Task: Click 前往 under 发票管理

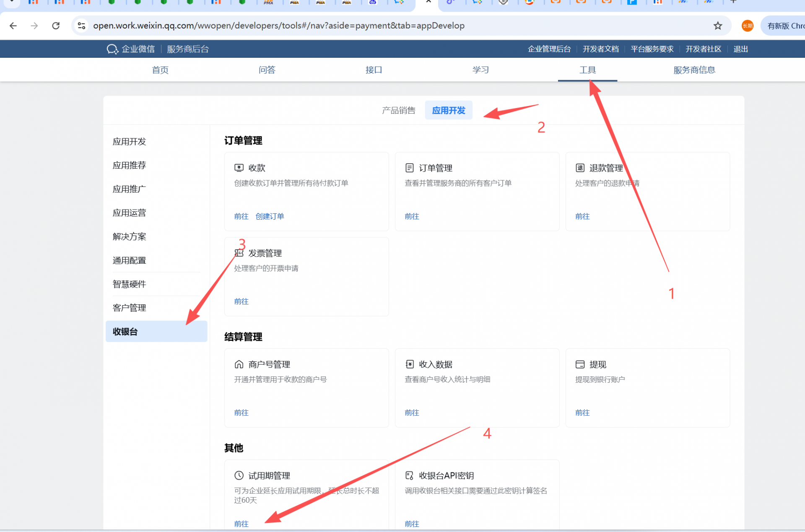Action: tap(241, 301)
